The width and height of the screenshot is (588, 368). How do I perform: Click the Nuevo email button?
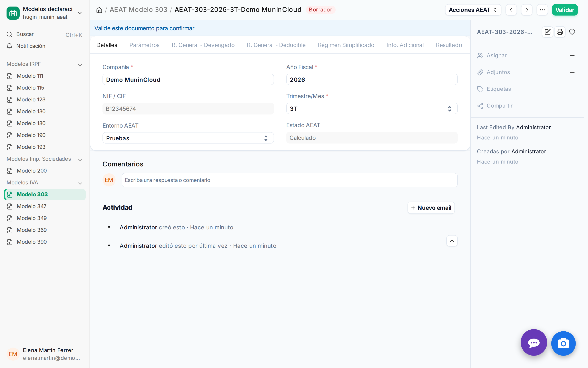coord(431,208)
